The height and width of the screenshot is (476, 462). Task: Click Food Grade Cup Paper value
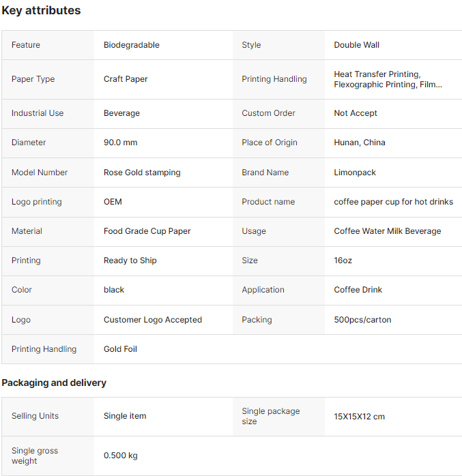tap(147, 231)
